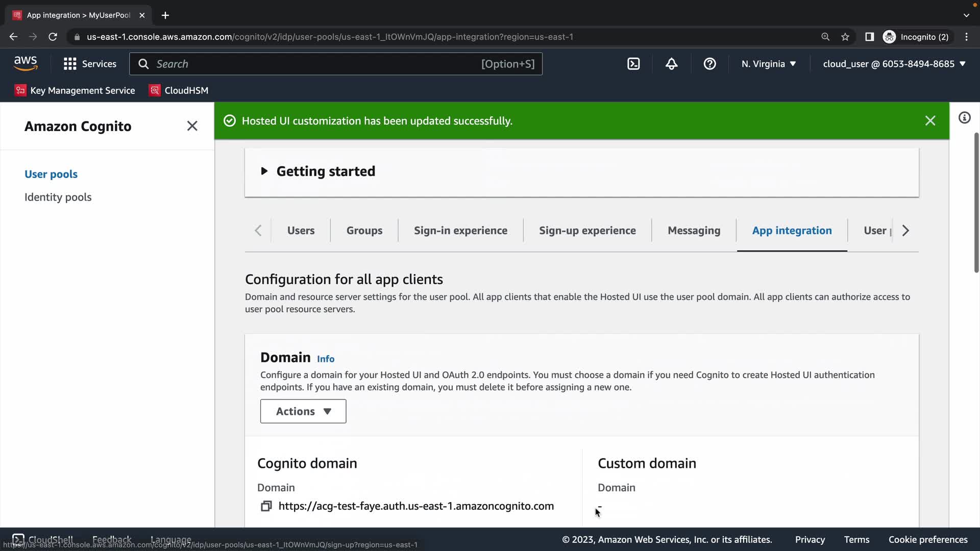The width and height of the screenshot is (980, 551).
Task: Open AWS CloudShell icon in top navbar
Action: pyautogui.click(x=633, y=64)
